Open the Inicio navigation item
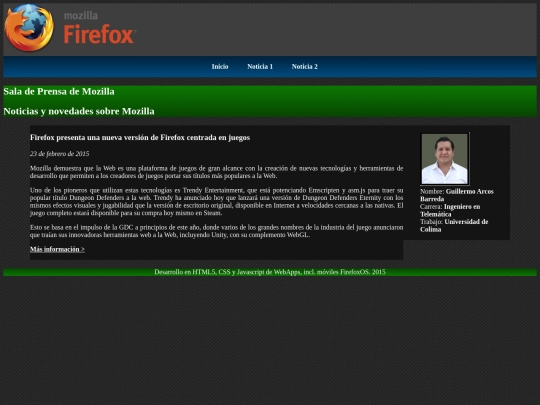 220,66
